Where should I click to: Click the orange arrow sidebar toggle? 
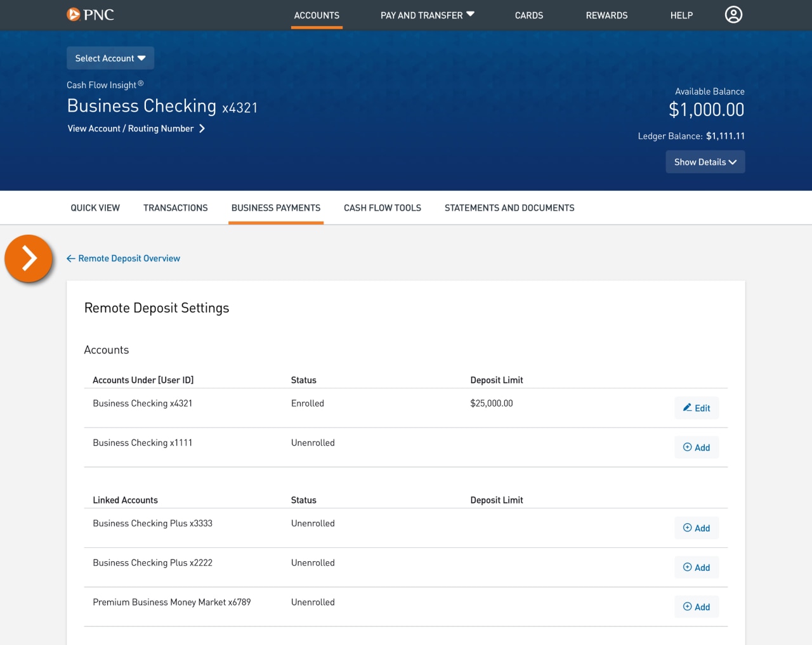click(29, 258)
